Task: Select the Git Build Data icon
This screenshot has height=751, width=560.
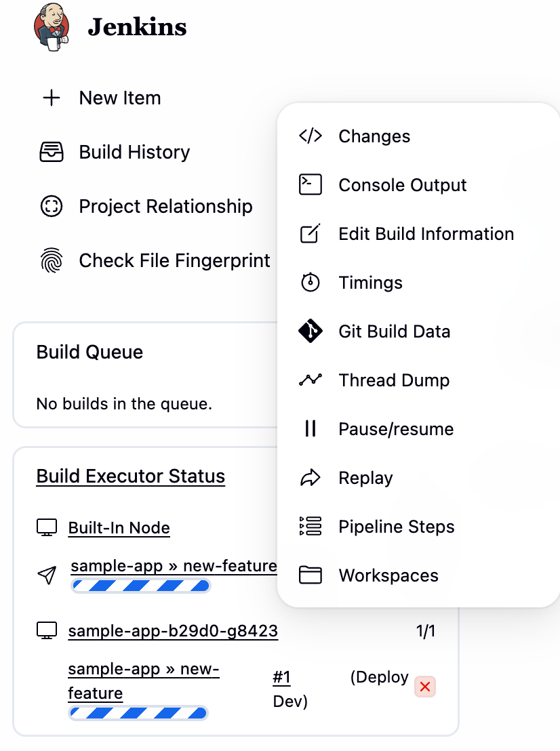Action: (311, 331)
